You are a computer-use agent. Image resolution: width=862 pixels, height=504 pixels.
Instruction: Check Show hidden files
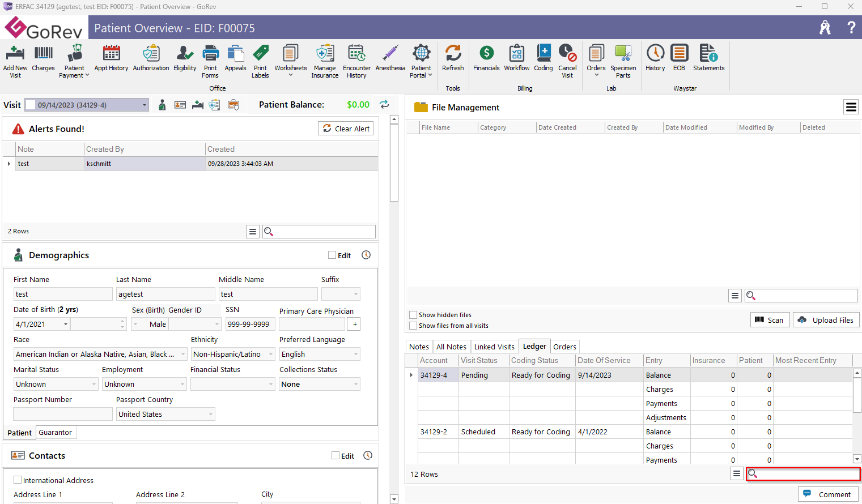(x=413, y=315)
